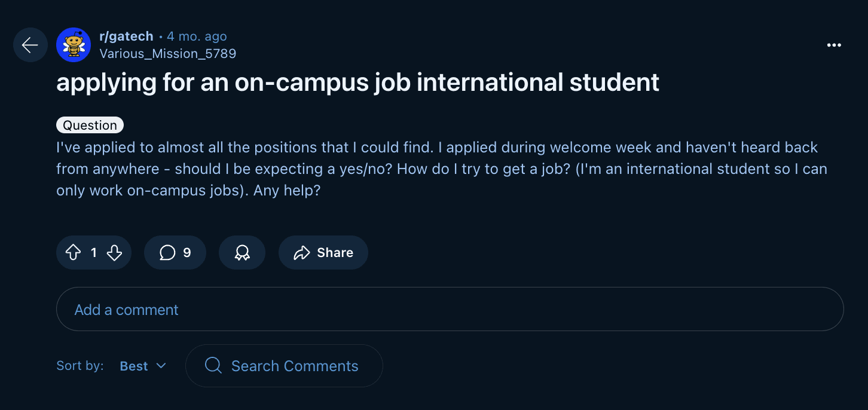This screenshot has height=410, width=868.
Task: Focus the Search Comments box
Action: (294, 366)
